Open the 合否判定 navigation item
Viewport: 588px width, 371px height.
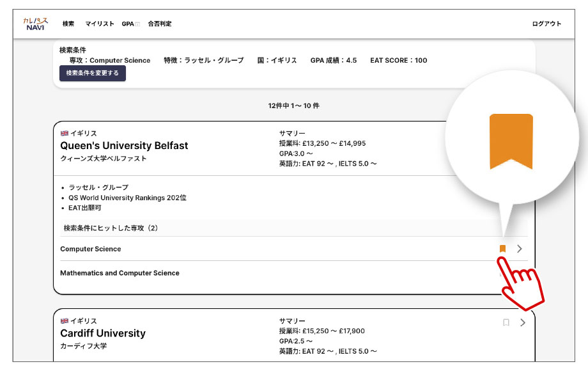click(x=160, y=24)
